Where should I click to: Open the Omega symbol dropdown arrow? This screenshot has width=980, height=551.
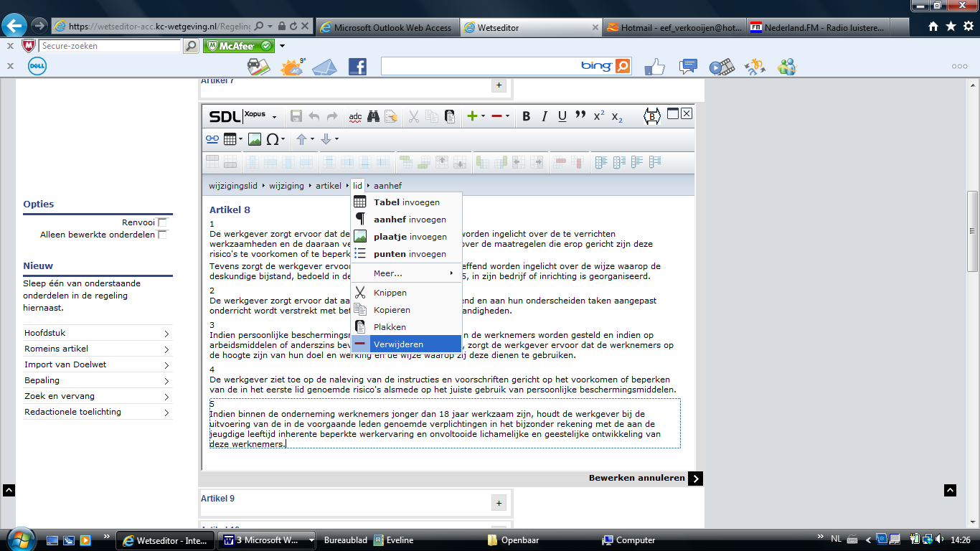point(283,139)
